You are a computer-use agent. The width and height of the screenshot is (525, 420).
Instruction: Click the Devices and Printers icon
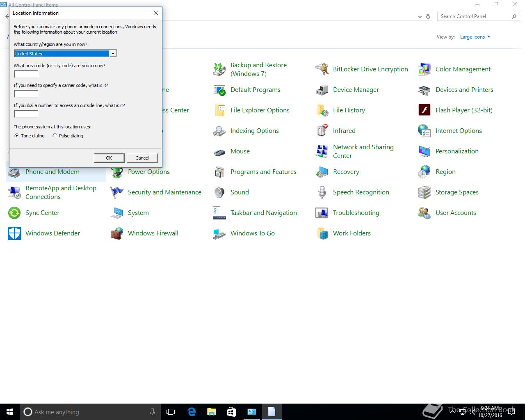425,90
